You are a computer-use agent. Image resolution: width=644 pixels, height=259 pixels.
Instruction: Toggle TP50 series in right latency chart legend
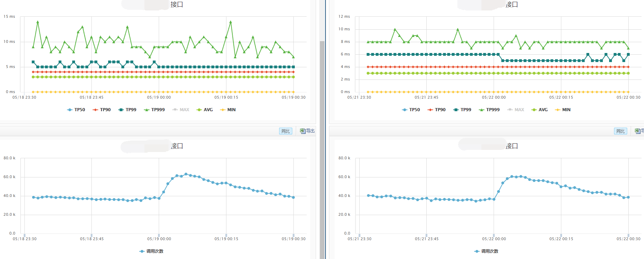(411, 110)
